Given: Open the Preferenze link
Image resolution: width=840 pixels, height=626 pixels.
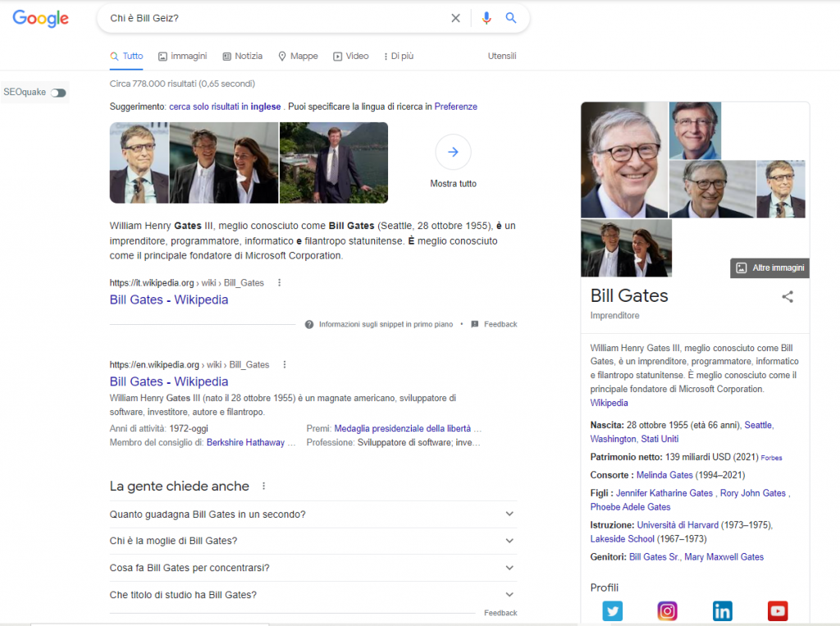Looking at the screenshot, I should [456, 107].
